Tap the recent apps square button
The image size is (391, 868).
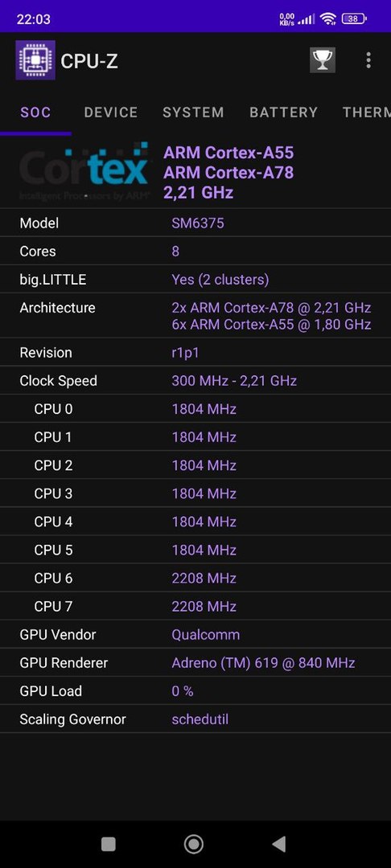109,844
